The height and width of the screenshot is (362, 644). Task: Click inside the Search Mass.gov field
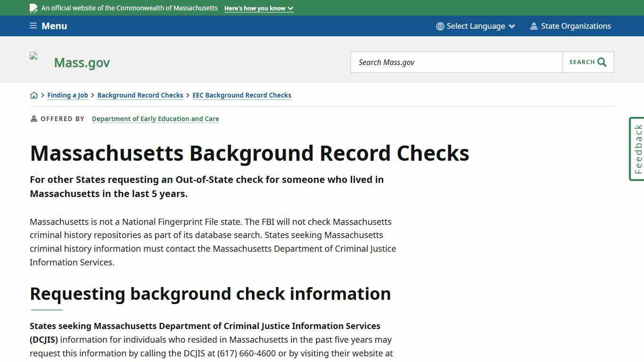pos(456,62)
